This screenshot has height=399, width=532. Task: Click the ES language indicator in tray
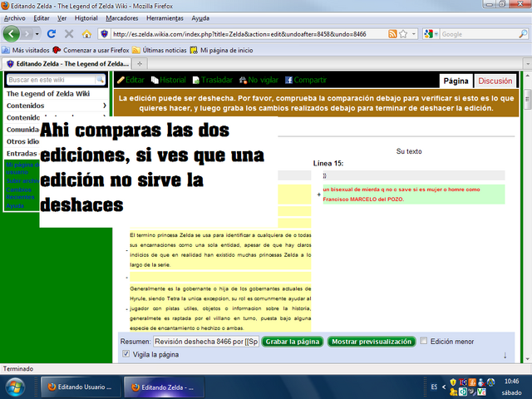434,387
